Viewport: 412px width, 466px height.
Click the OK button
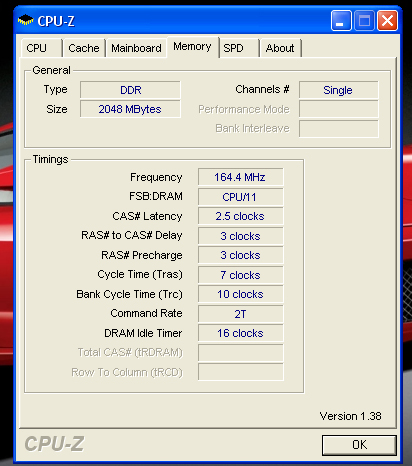(x=359, y=445)
